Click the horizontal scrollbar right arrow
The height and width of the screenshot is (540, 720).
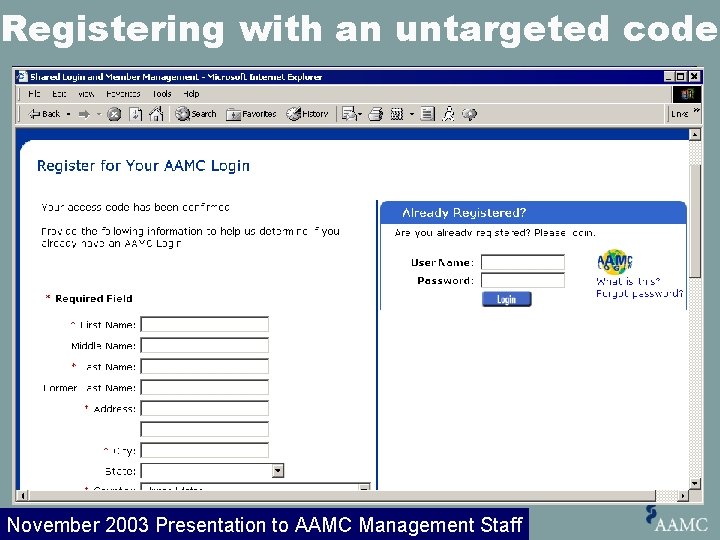[683, 495]
